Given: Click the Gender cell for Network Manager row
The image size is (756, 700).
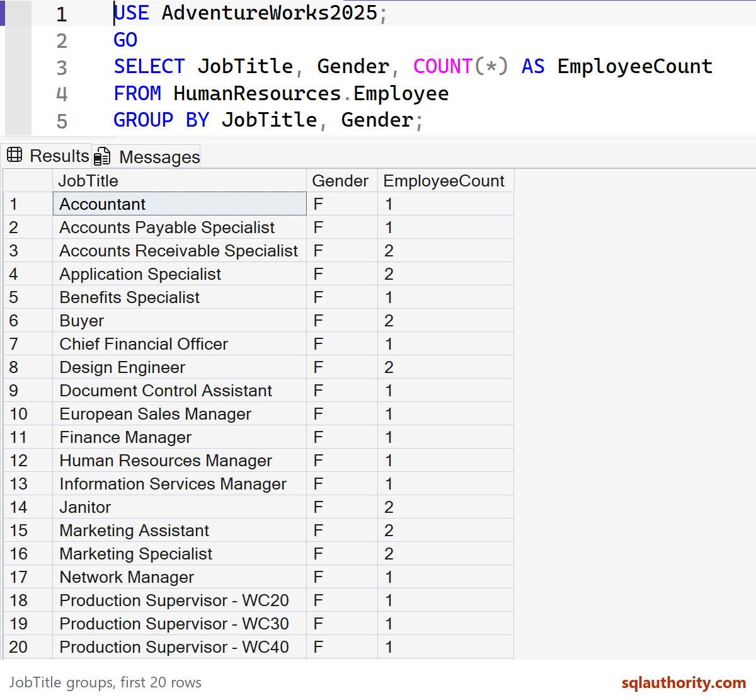Looking at the screenshot, I should [342, 577].
